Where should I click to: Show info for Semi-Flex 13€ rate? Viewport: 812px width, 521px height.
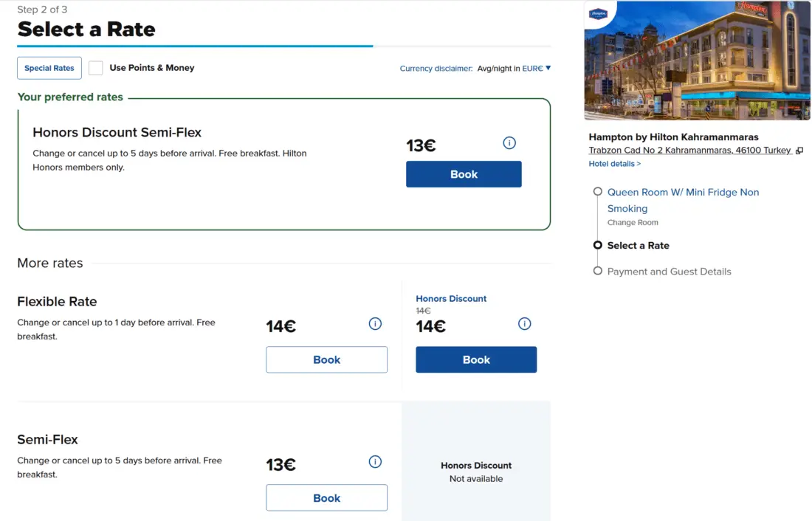pos(375,462)
